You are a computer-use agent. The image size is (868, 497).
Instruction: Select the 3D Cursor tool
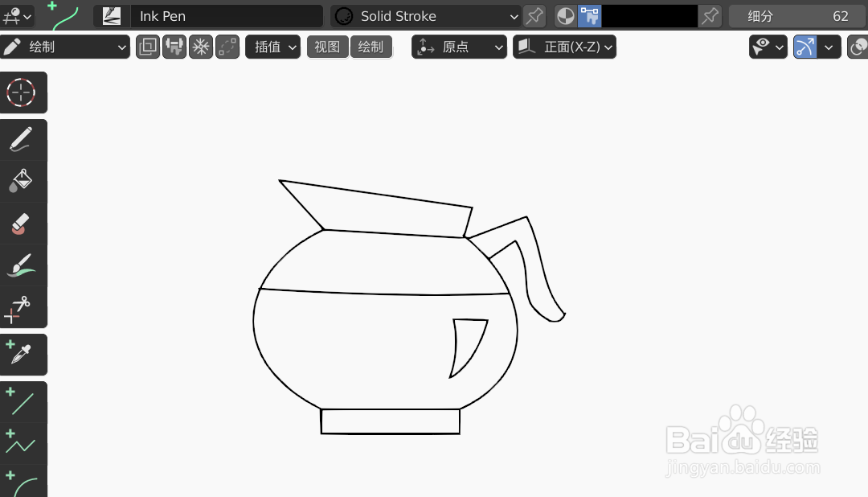(21, 92)
